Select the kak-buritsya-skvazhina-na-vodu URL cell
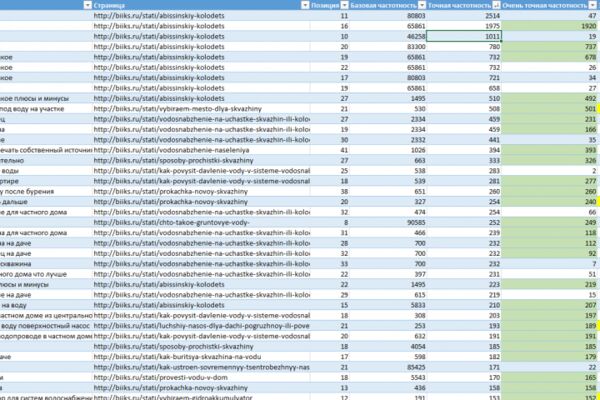Viewport: 600px width, 400px height. pos(201,357)
